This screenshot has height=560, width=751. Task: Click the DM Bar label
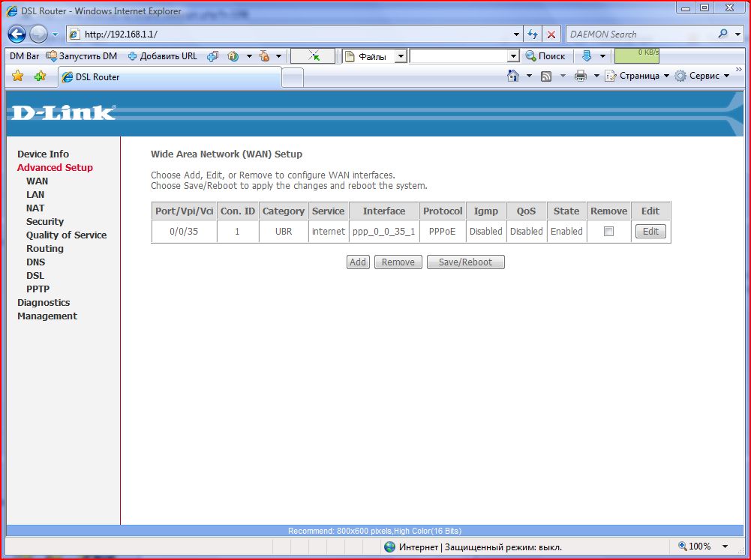click(25, 56)
